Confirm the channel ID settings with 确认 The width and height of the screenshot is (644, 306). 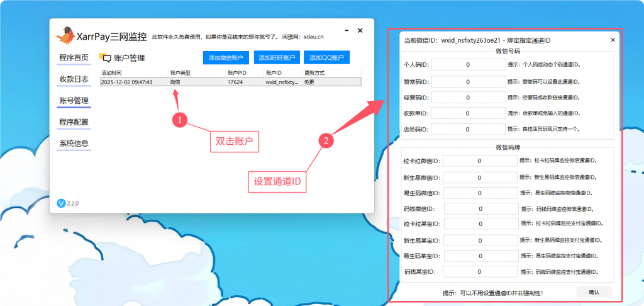594,292
